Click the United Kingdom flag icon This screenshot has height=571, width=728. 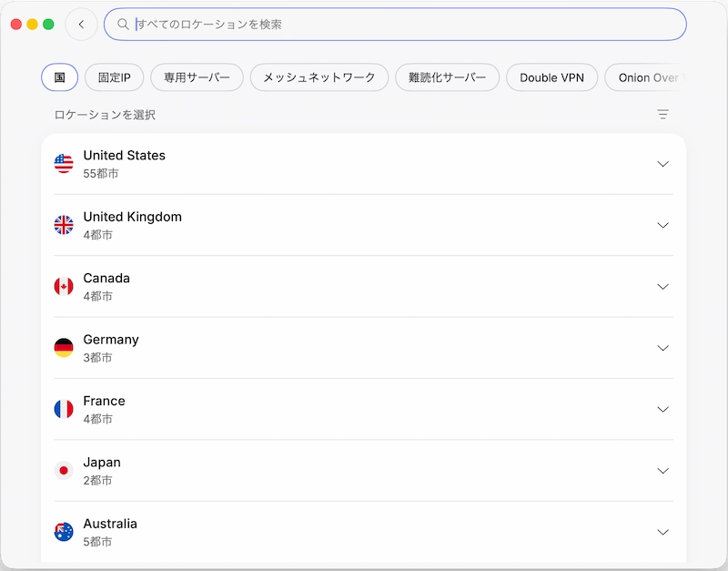point(64,225)
